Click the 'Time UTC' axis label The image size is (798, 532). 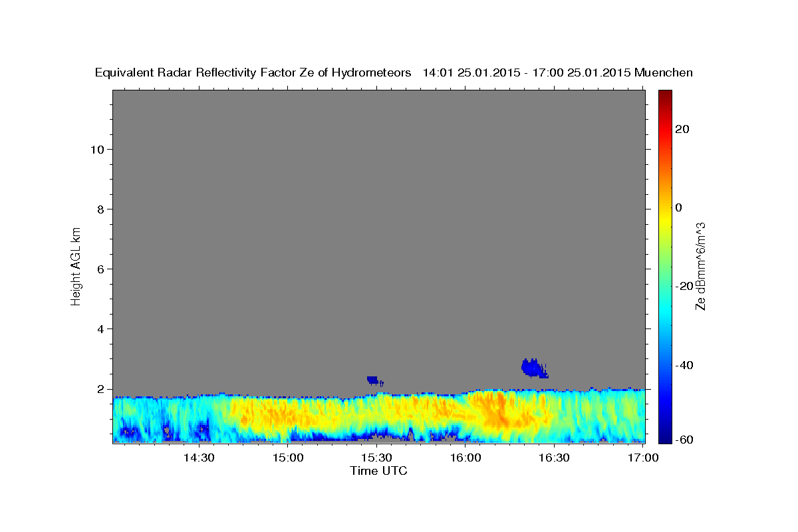coord(378,471)
